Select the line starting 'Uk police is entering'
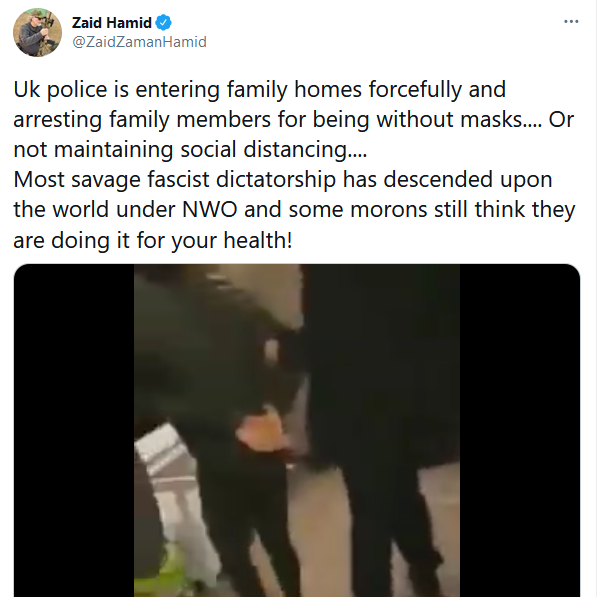 [260, 90]
